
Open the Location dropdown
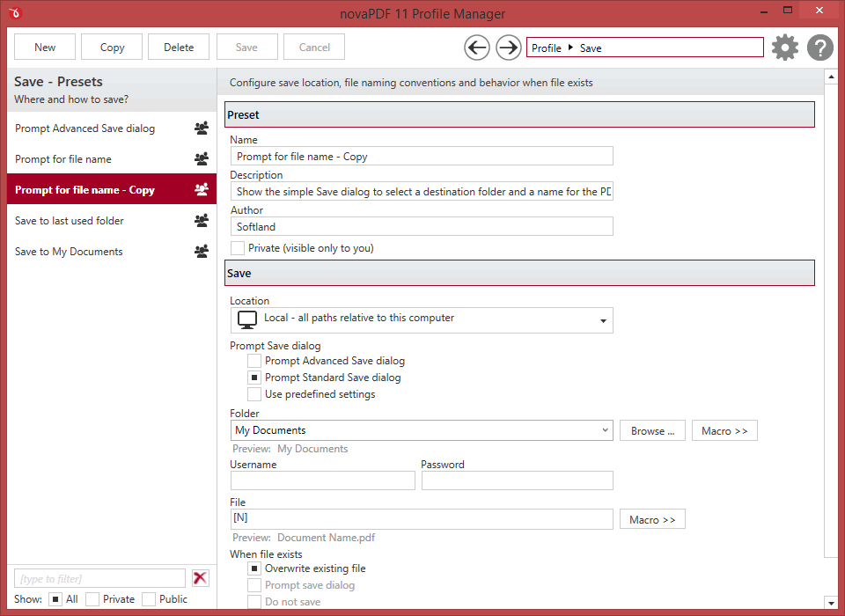pos(422,320)
